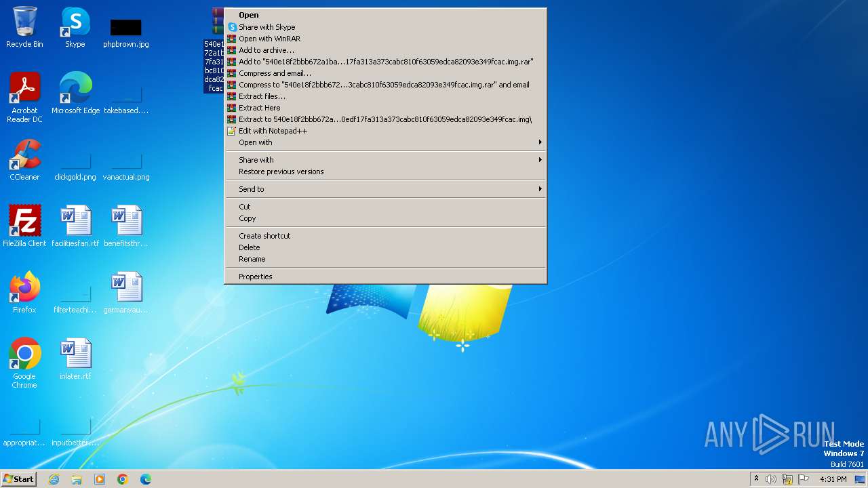
Task: Select the takebased... file icon
Action: click(125, 99)
